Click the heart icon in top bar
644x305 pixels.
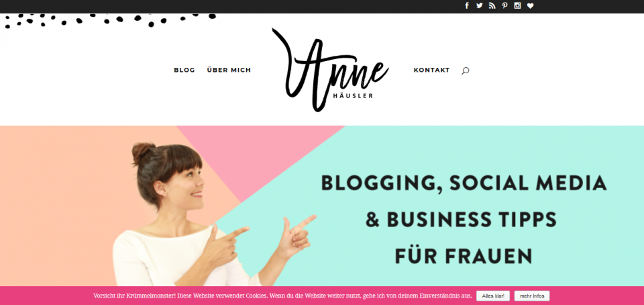530,6
